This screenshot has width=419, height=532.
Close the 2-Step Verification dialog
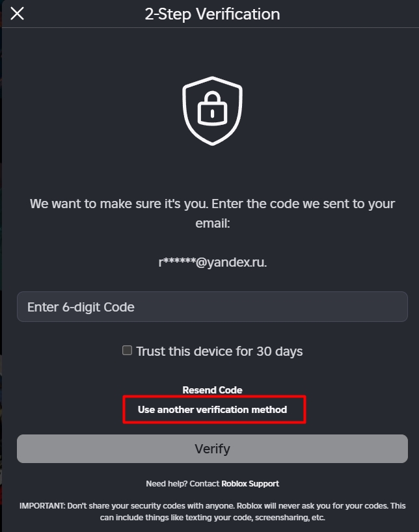tap(18, 14)
